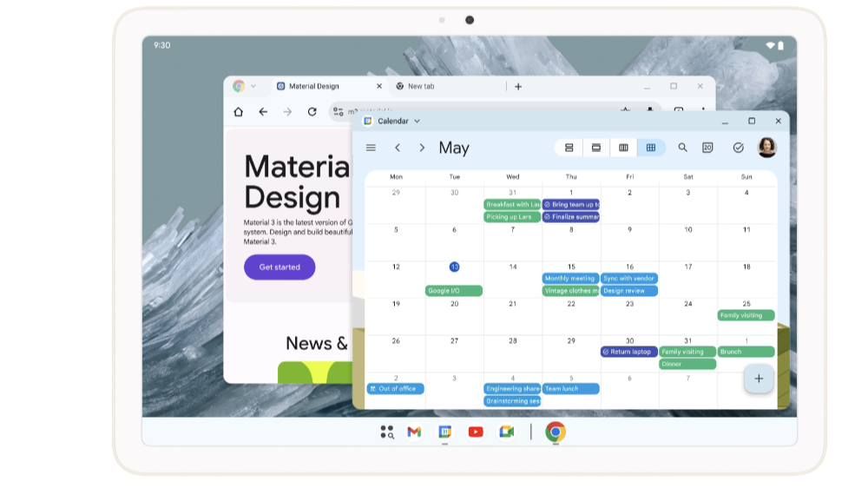The width and height of the screenshot is (868, 488).
Task: Search events in Calendar
Action: (x=682, y=148)
